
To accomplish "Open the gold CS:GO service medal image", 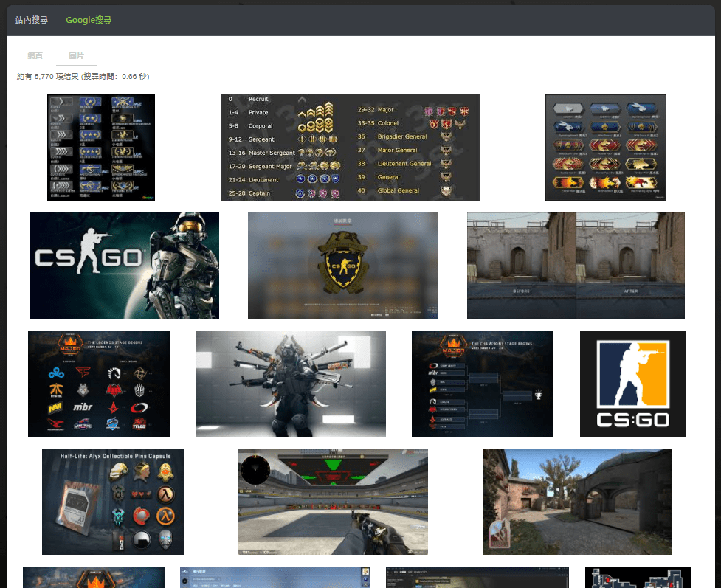I will tap(342, 266).
